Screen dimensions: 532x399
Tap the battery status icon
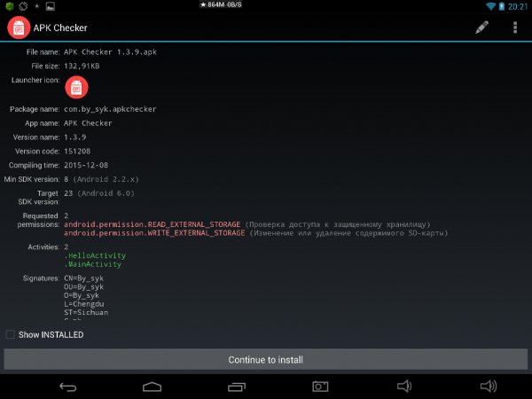pyautogui.click(x=502, y=6)
